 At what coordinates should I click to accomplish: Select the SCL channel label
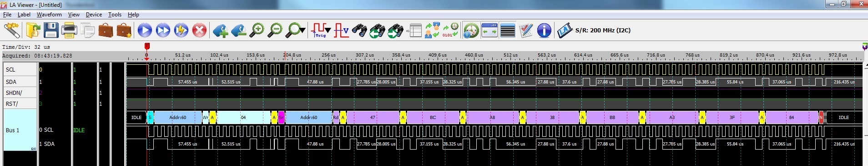[x=10, y=70]
